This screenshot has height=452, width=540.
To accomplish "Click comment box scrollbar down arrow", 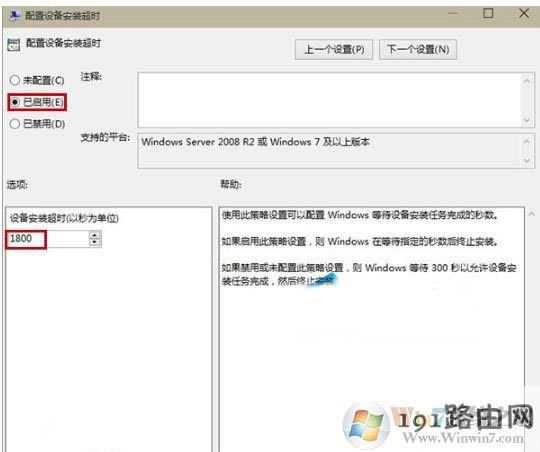I will pyautogui.click(x=527, y=120).
